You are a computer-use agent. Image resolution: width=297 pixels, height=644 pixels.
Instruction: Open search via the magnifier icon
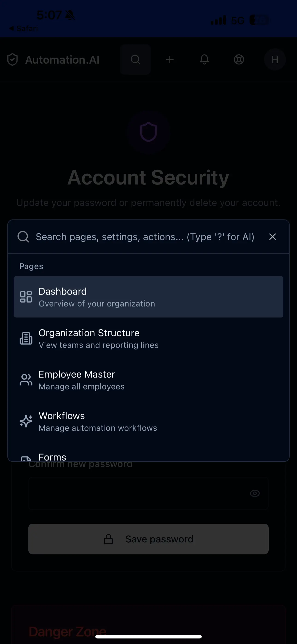pyautogui.click(x=135, y=59)
